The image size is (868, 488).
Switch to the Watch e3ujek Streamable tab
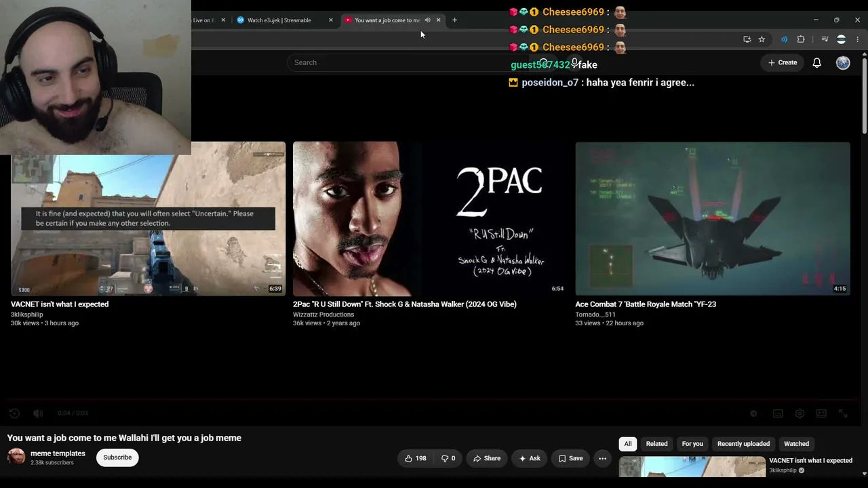coord(279,20)
